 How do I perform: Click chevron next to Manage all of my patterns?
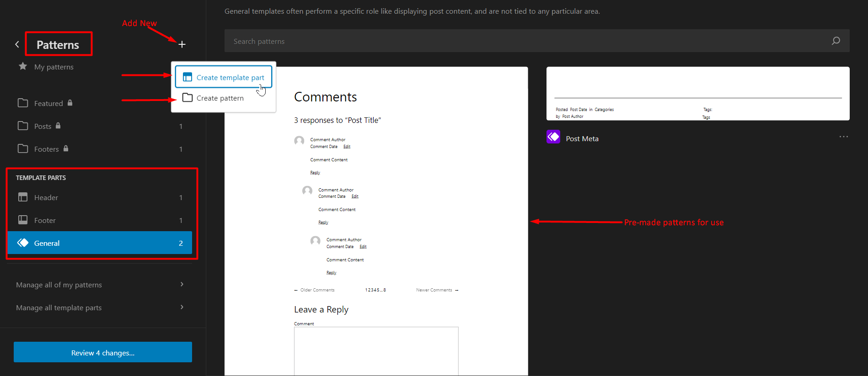coord(182,284)
